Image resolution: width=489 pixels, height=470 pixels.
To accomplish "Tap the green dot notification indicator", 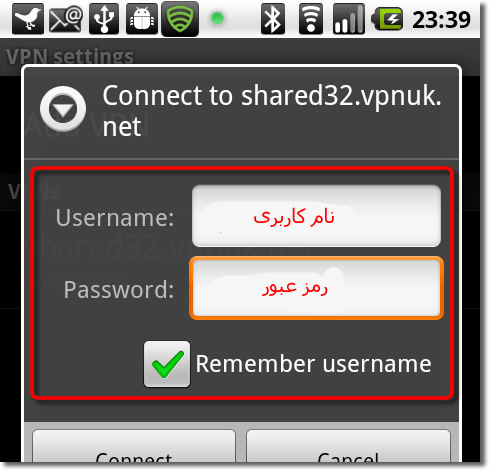I will click(217, 18).
